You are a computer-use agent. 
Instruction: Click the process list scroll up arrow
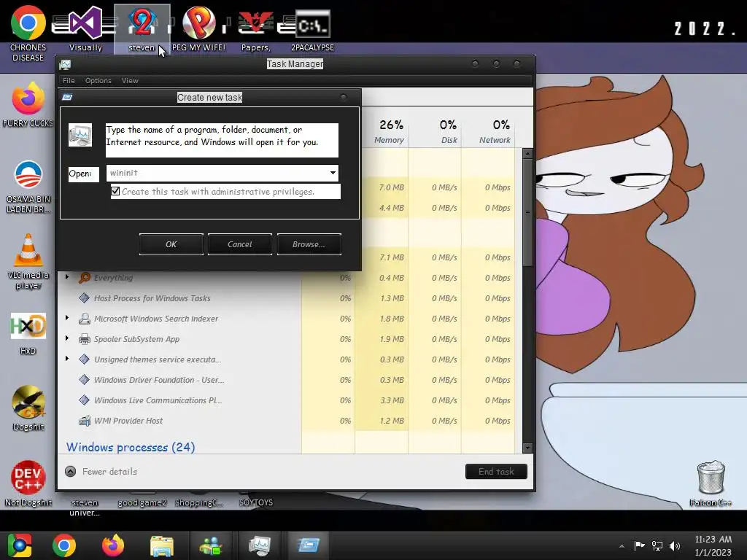click(527, 154)
